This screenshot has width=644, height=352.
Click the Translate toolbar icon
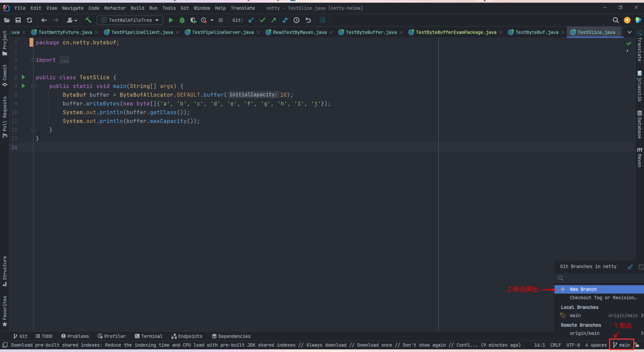(323, 20)
